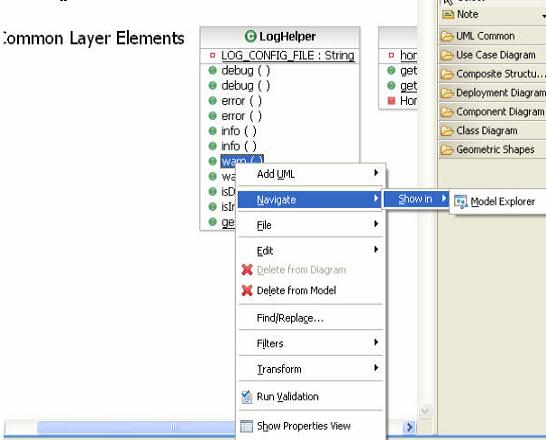Select the first info ( ) operation
546x440 pixels.
[239, 131]
